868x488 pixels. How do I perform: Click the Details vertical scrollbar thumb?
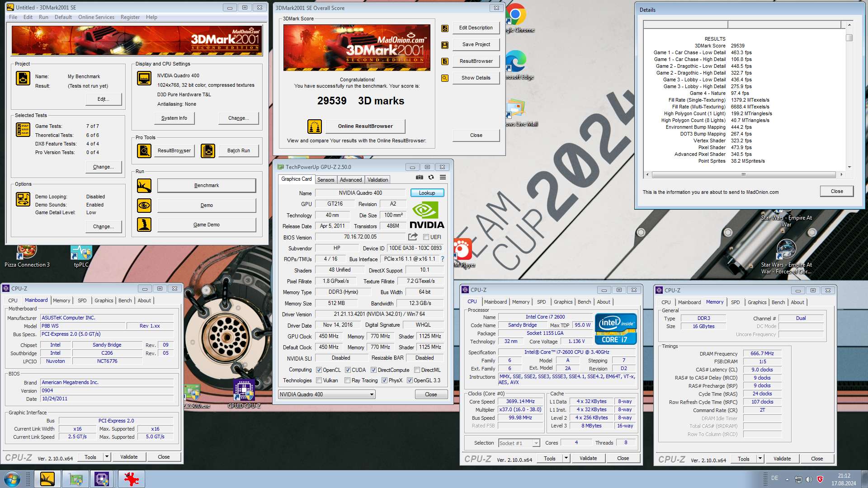tap(849, 38)
